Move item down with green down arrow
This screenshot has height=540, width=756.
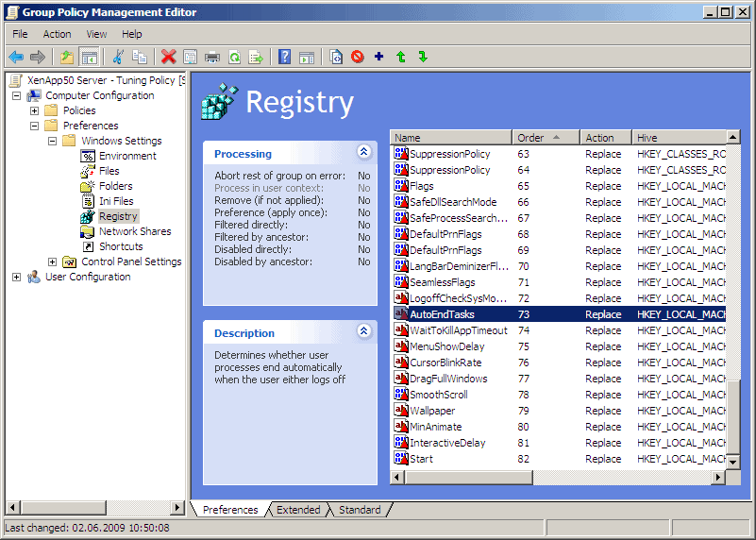click(423, 58)
